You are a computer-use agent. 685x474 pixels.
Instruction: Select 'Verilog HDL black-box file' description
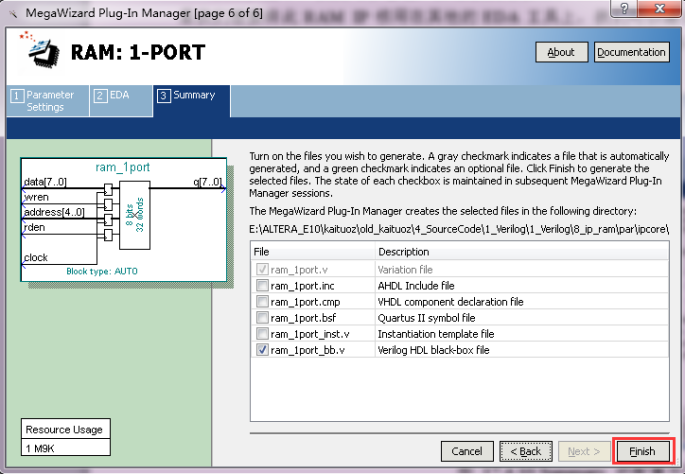click(x=433, y=350)
